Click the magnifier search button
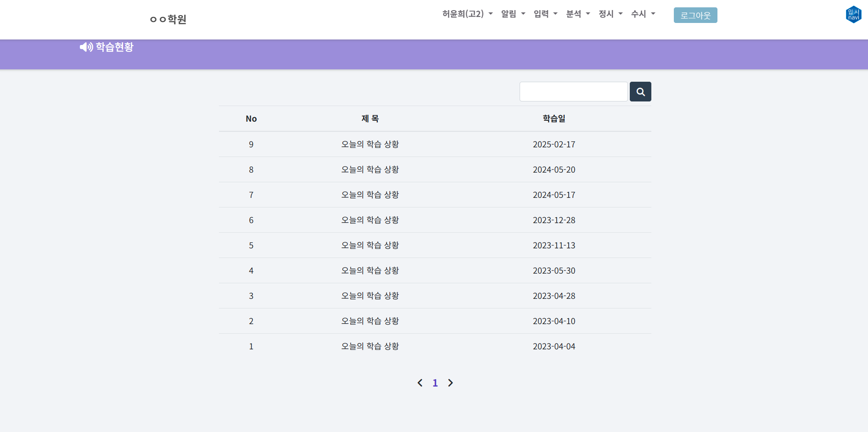The width and height of the screenshot is (868, 432). [640, 92]
